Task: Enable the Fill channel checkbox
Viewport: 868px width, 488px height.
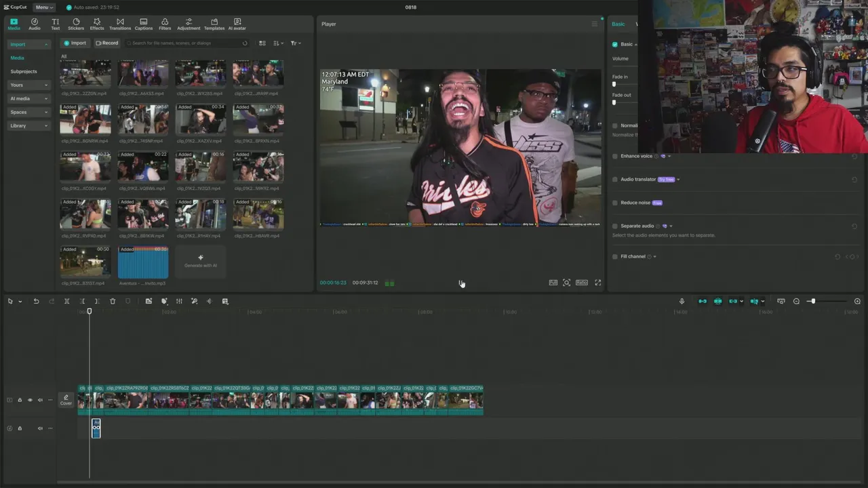Action: point(615,256)
